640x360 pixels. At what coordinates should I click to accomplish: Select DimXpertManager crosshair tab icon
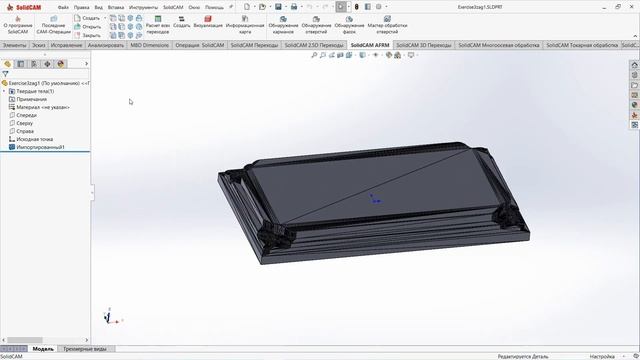click(x=47, y=64)
